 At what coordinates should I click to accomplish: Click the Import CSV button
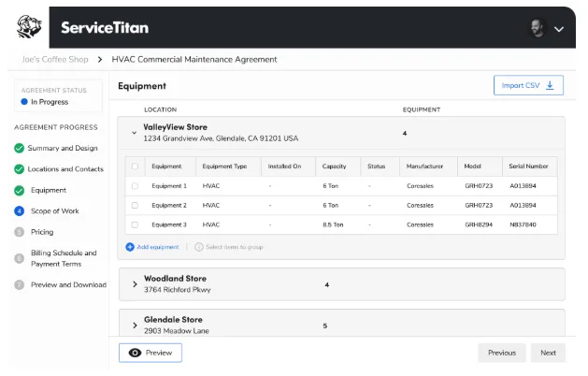coord(528,85)
